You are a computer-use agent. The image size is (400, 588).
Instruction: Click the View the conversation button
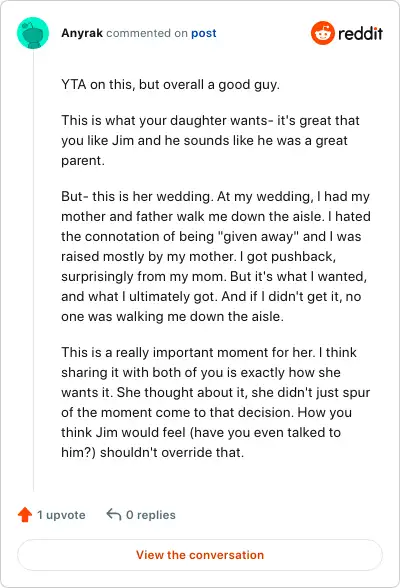[200, 555]
